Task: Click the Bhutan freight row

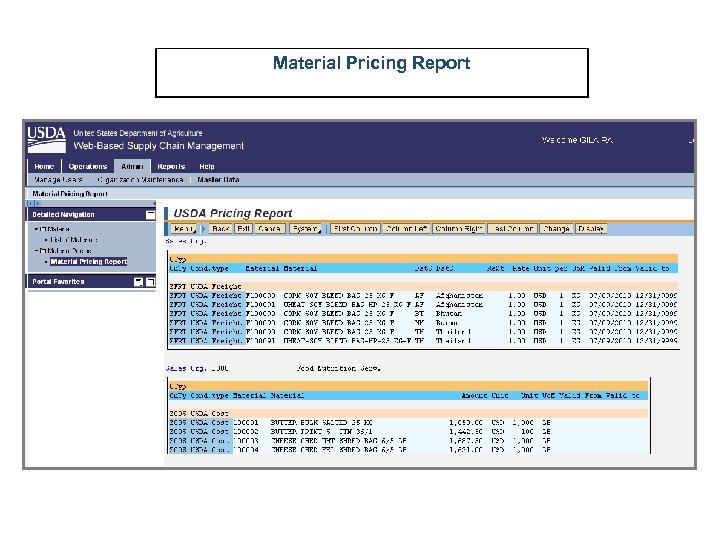Action: point(423,314)
